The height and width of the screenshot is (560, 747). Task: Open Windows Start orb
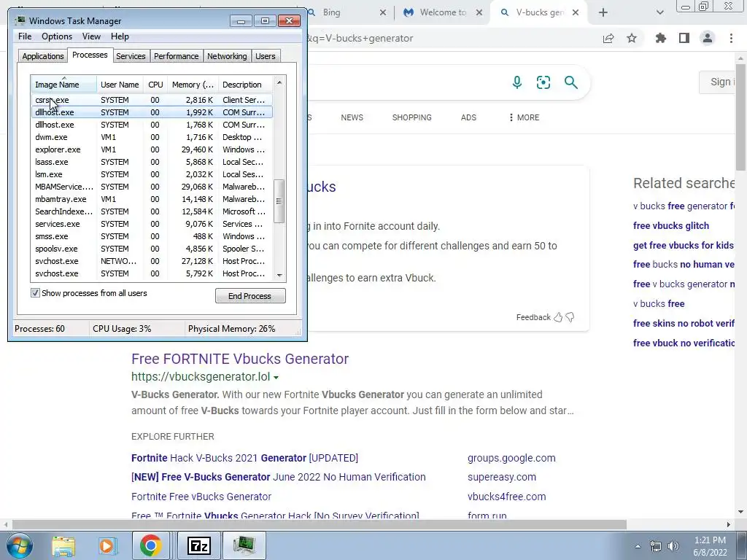coord(19,545)
